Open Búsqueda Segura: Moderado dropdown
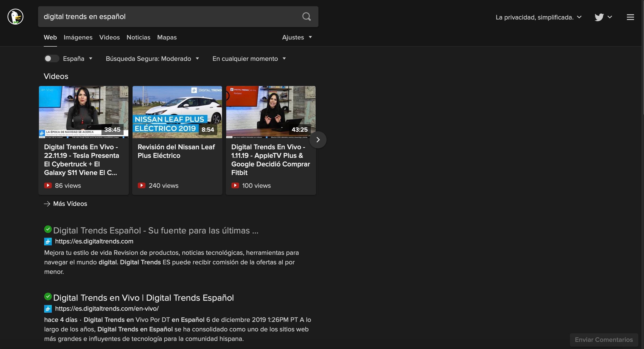644x349 pixels. coord(152,58)
